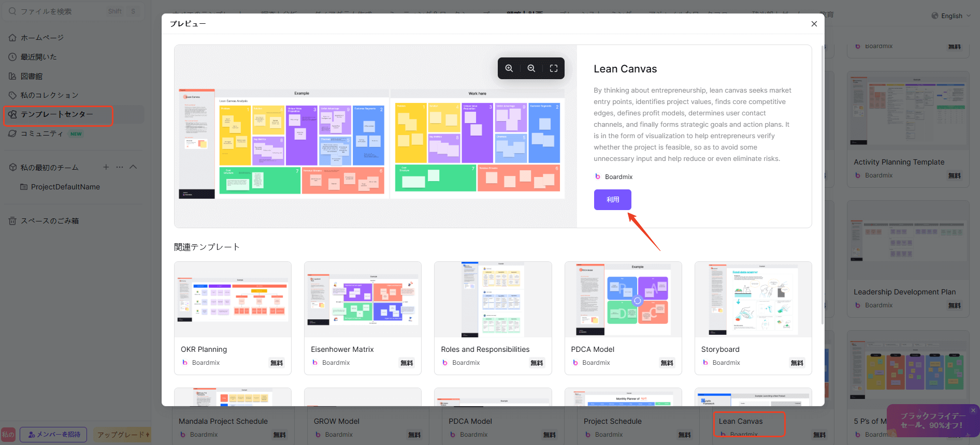Select Mandala Project Schedule in background grid

pos(223,421)
